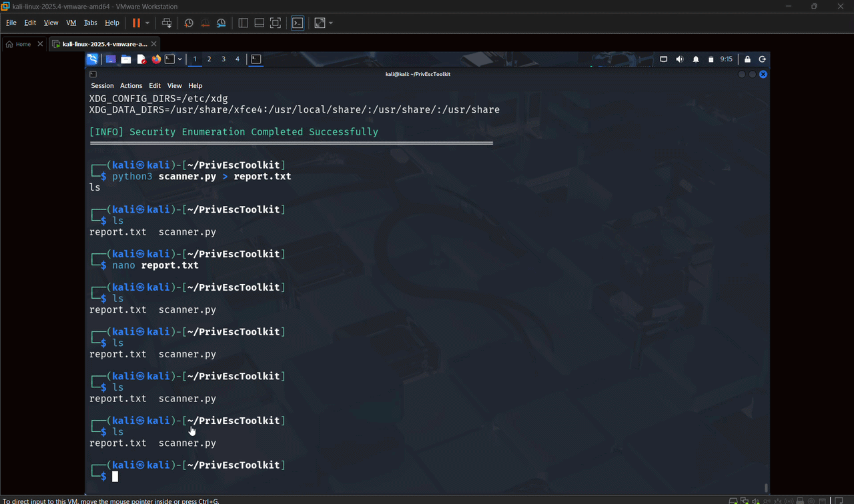854x504 pixels.
Task: Click the VMware pause/suspend VM button
Action: pos(136,23)
